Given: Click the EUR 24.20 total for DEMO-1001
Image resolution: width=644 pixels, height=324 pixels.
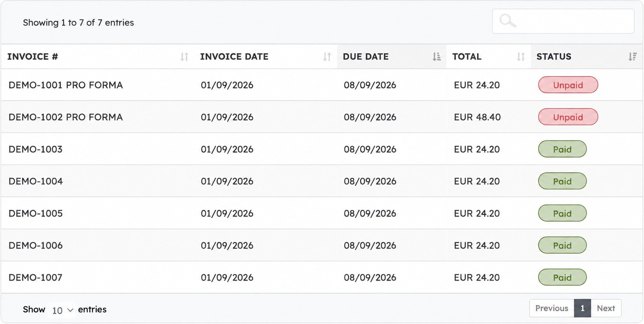Looking at the screenshot, I should tap(477, 85).
